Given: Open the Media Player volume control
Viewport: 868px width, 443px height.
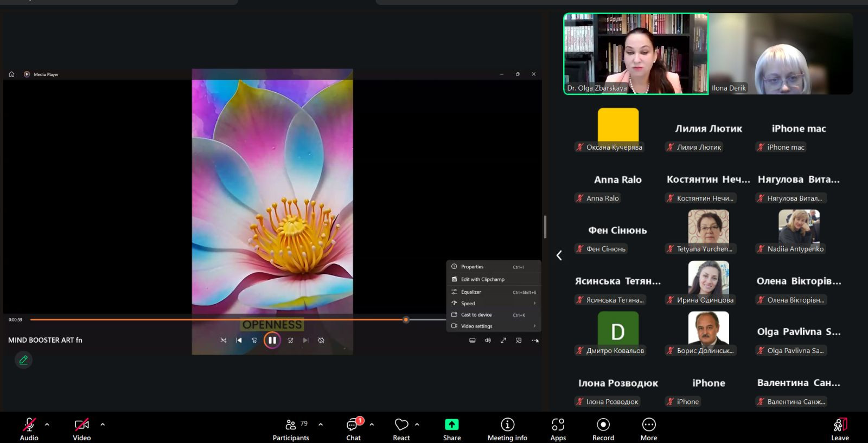Looking at the screenshot, I should click(488, 340).
